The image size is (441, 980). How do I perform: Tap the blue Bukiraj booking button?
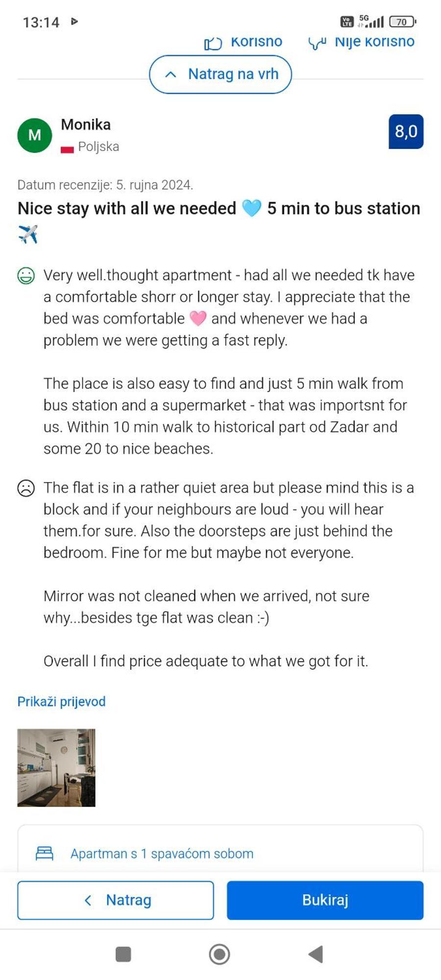click(325, 900)
